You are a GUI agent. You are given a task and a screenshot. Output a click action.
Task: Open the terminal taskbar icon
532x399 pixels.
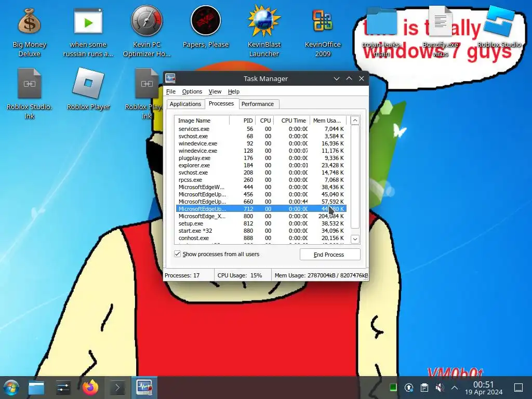click(117, 388)
